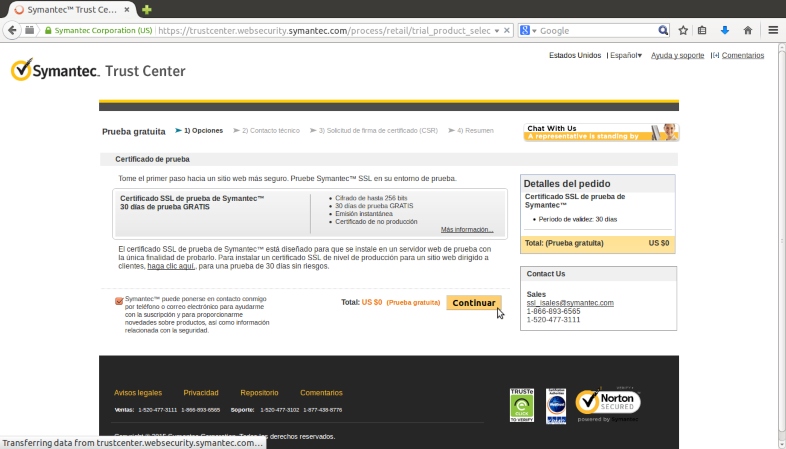Image resolution: width=786 pixels, height=449 pixels.
Task: Click Certificado de no producción bullet
Action: click(x=376, y=221)
